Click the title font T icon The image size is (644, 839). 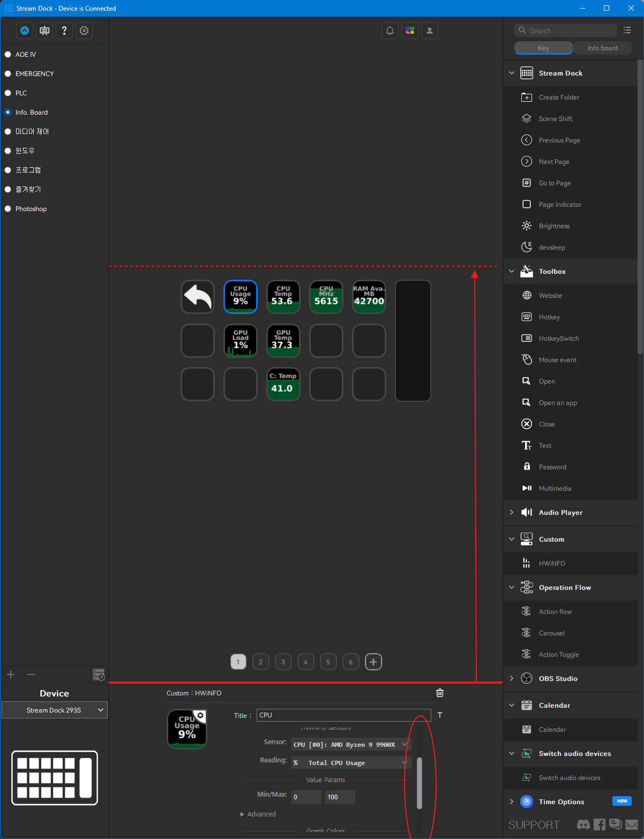click(x=440, y=715)
